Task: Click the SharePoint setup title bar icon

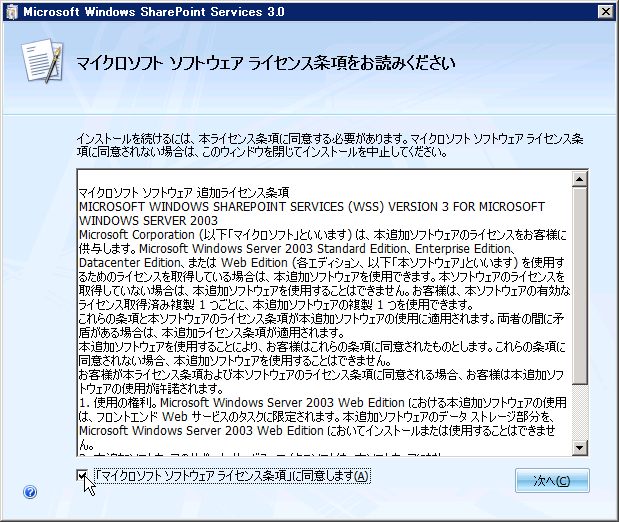Action: click(11, 11)
